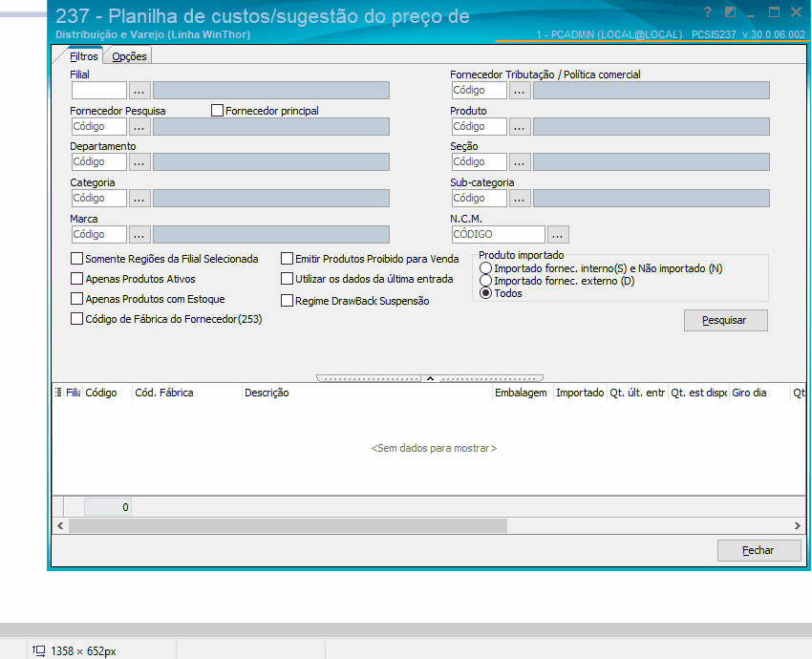Check Emitir Produtos Proibido para Venda
812x659 pixels.
pos(287,258)
